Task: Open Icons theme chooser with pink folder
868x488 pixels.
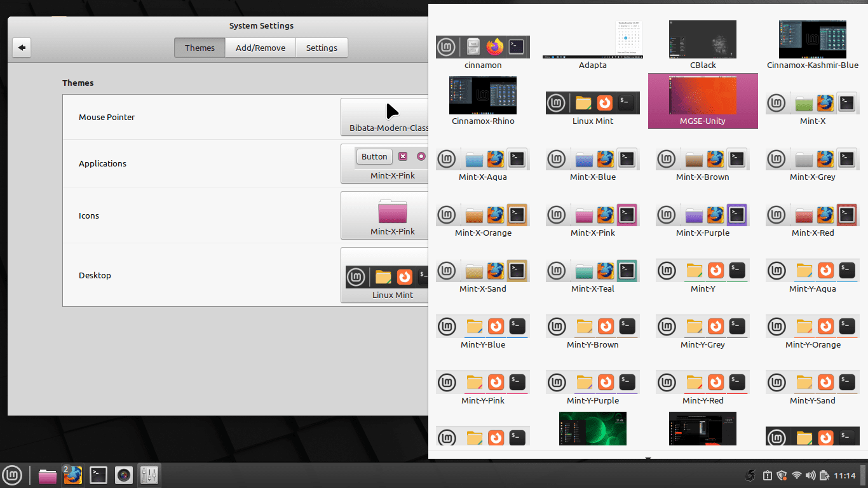Action: tap(385, 215)
